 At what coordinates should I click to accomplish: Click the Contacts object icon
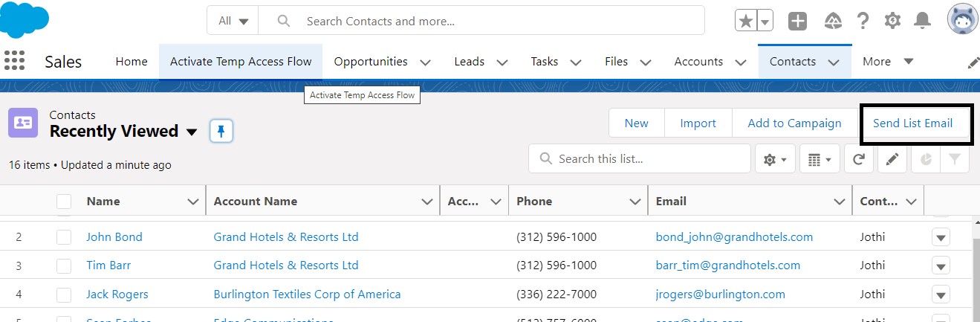tap(23, 123)
